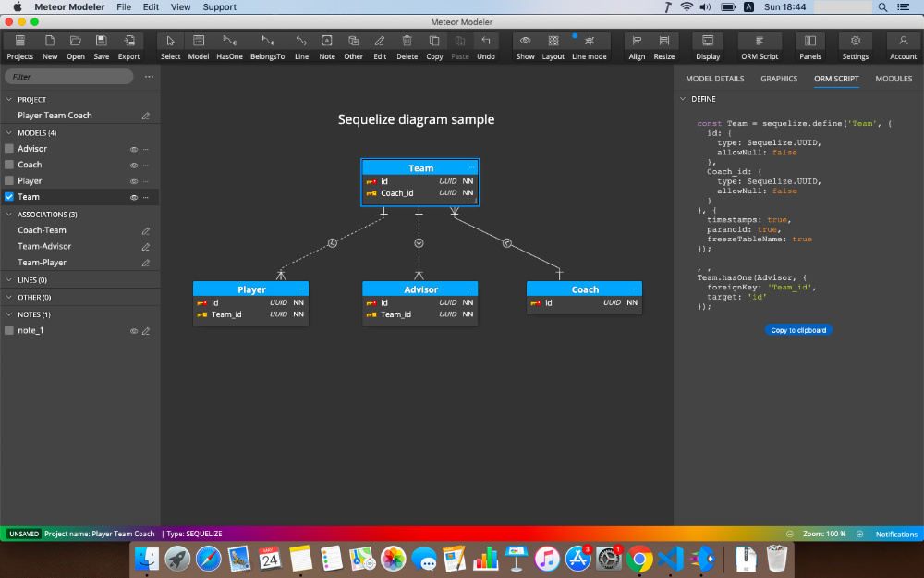Switch to the MODULES tab

[894, 79]
